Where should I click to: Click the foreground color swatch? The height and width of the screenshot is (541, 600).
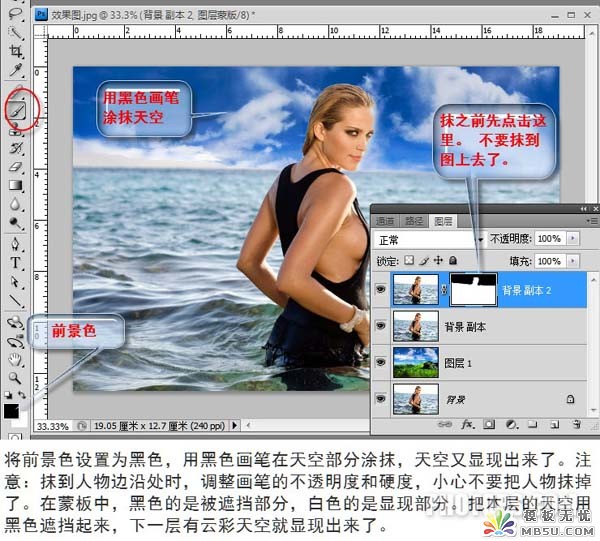11,411
